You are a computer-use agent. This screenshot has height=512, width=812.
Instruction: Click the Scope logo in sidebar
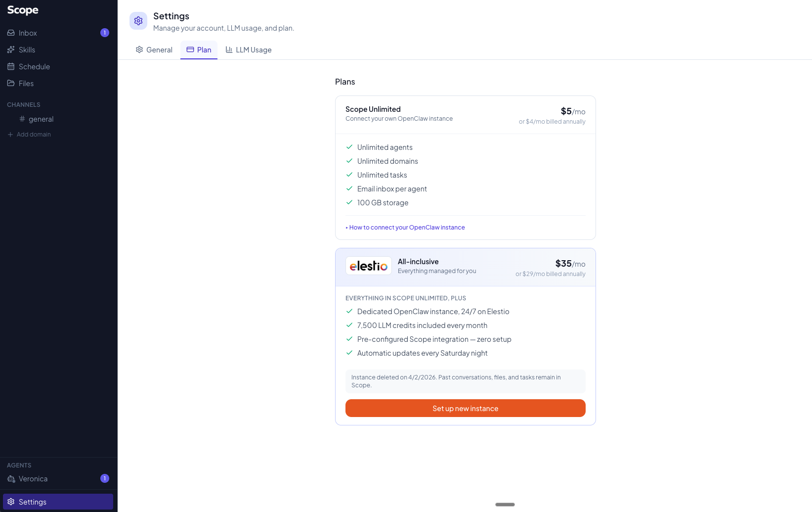(x=23, y=10)
